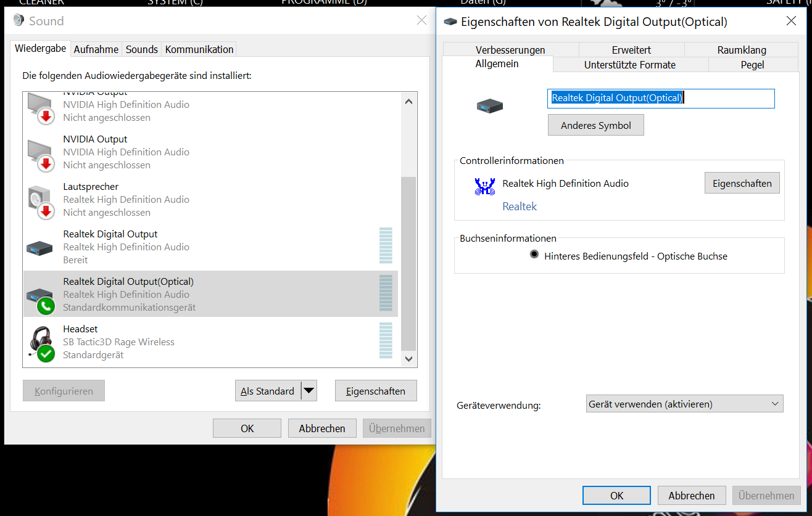Click the Lautsprecher speaker icon

41,202
